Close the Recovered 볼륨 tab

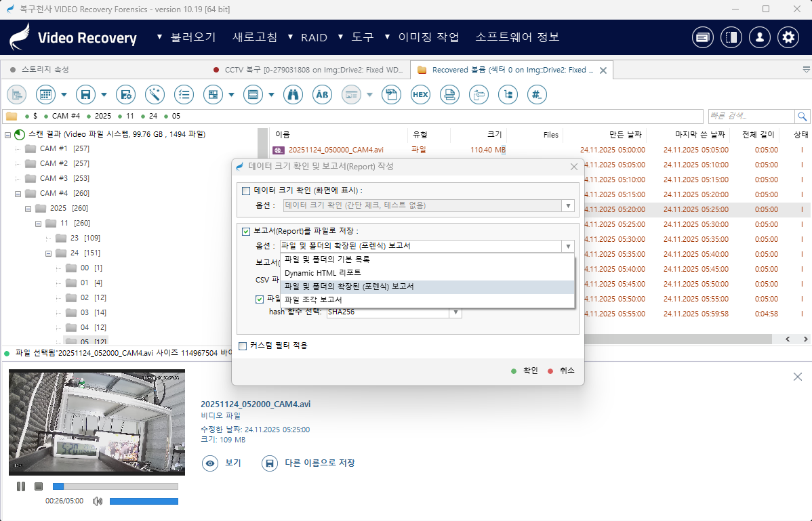[x=603, y=70]
